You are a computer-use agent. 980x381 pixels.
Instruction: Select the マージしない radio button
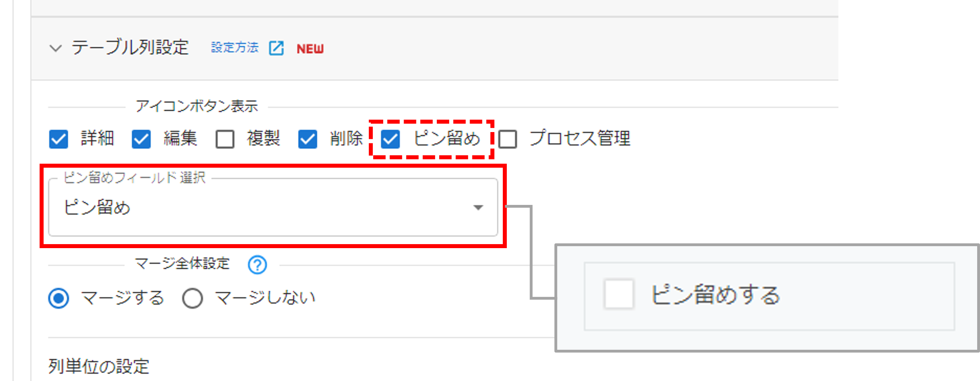[192, 297]
